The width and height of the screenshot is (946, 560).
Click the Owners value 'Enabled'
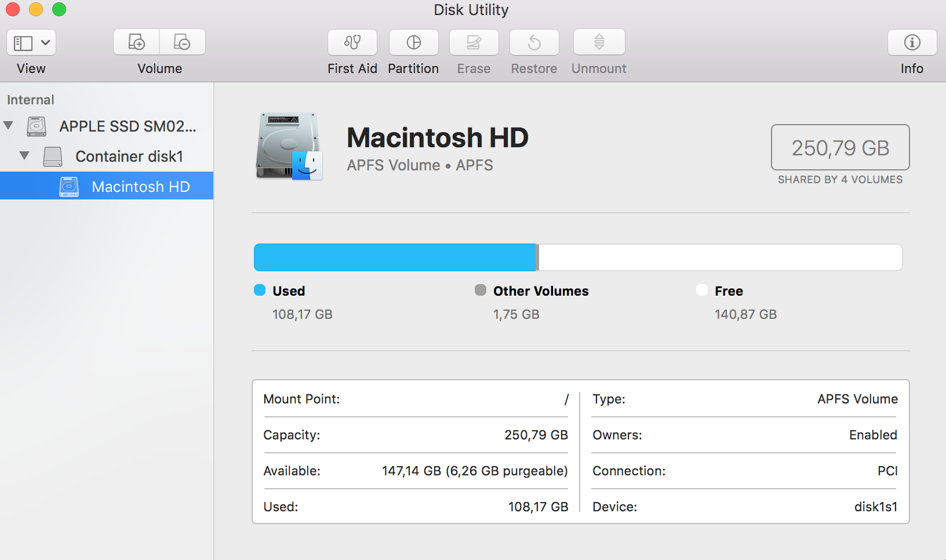[874, 435]
